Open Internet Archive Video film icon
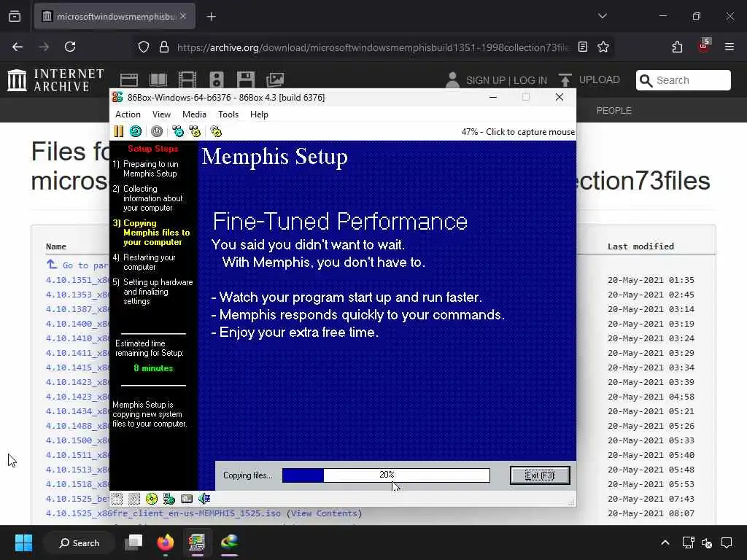747x560 pixels. pos(187,80)
